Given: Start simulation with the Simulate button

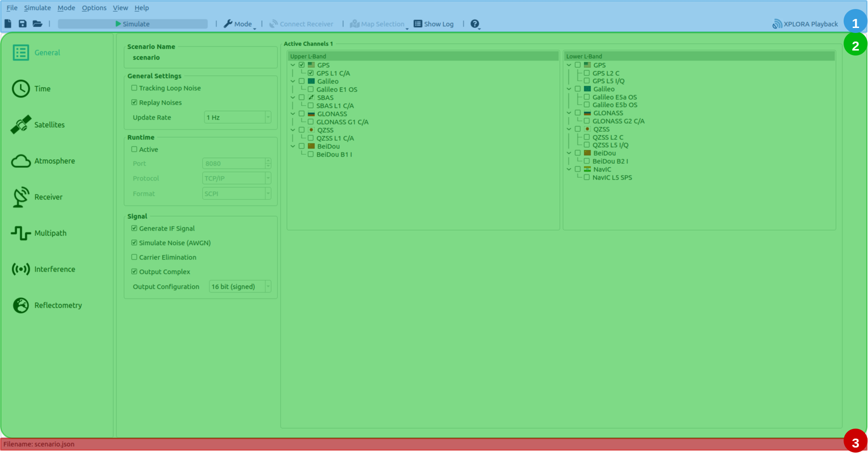Looking at the screenshot, I should point(133,24).
